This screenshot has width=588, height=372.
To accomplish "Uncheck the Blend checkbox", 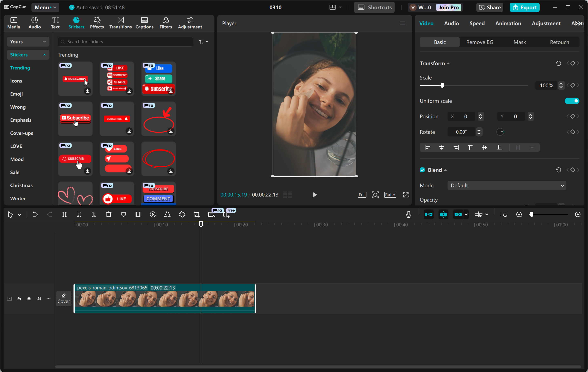I will (x=422, y=170).
